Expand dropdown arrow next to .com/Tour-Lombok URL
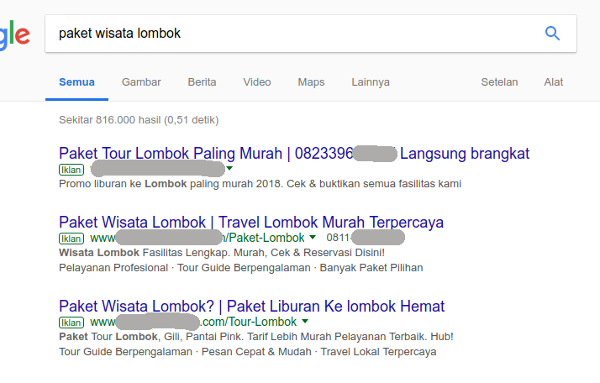 pyautogui.click(x=305, y=321)
